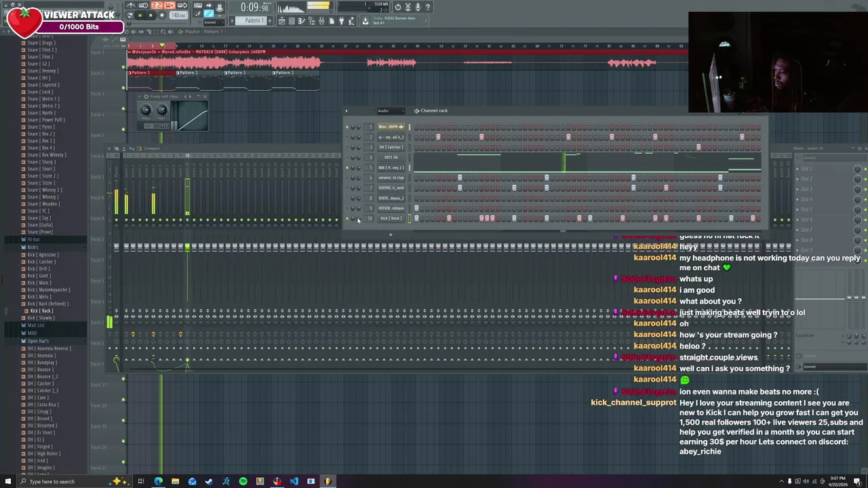The width and height of the screenshot is (868, 488).
Task: Click the paint brush tool icon
Action: pyautogui.click(x=198, y=14)
